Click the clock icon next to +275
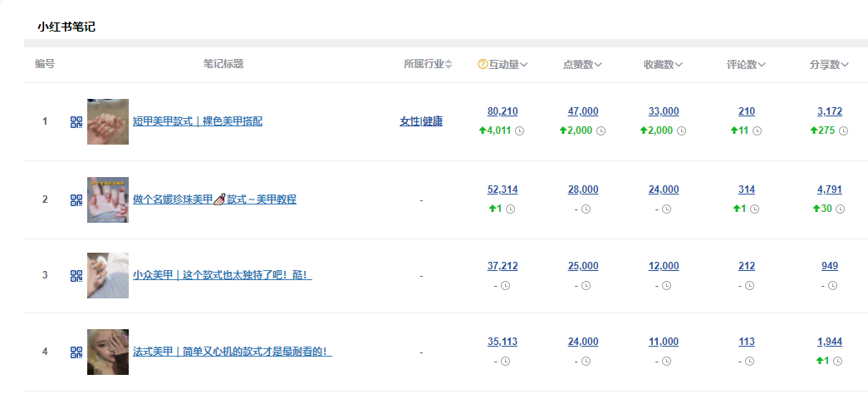This screenshot has height=394, width=868. pos(843,131)
